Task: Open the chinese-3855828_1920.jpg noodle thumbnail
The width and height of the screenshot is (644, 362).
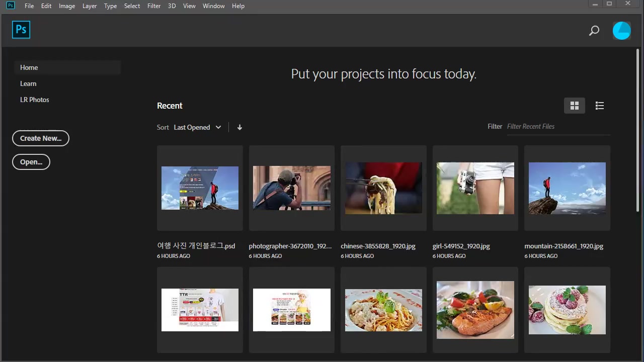Action: (383, 188)
